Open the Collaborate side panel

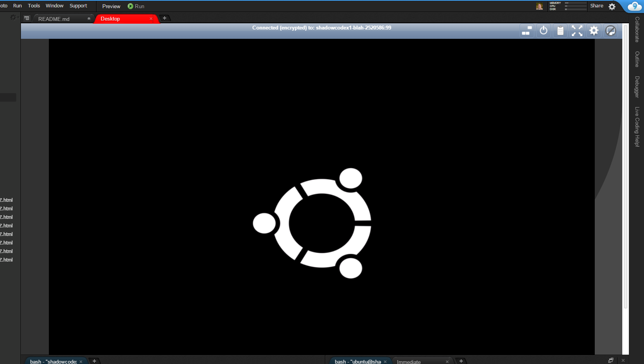coord(637,29)
